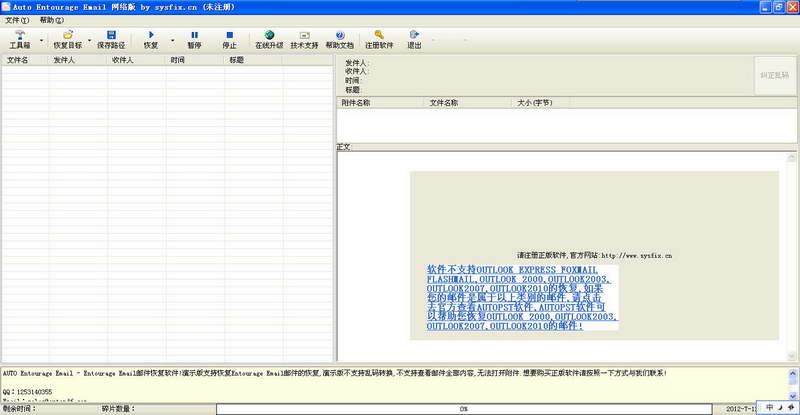Sort by the 发件人 column header
This screenshot has height=415, width=800.
tap(78, 60)
